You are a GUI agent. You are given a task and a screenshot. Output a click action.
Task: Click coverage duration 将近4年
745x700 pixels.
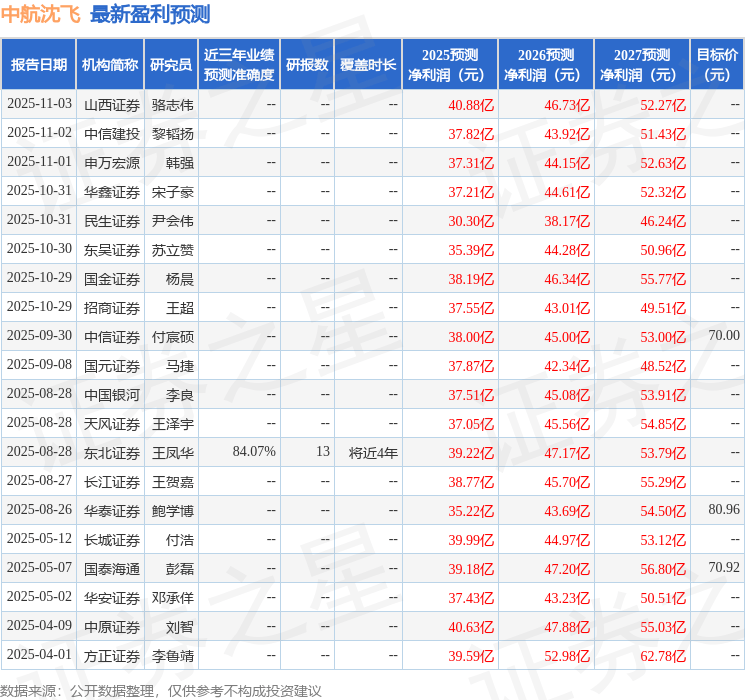(373, 453)
